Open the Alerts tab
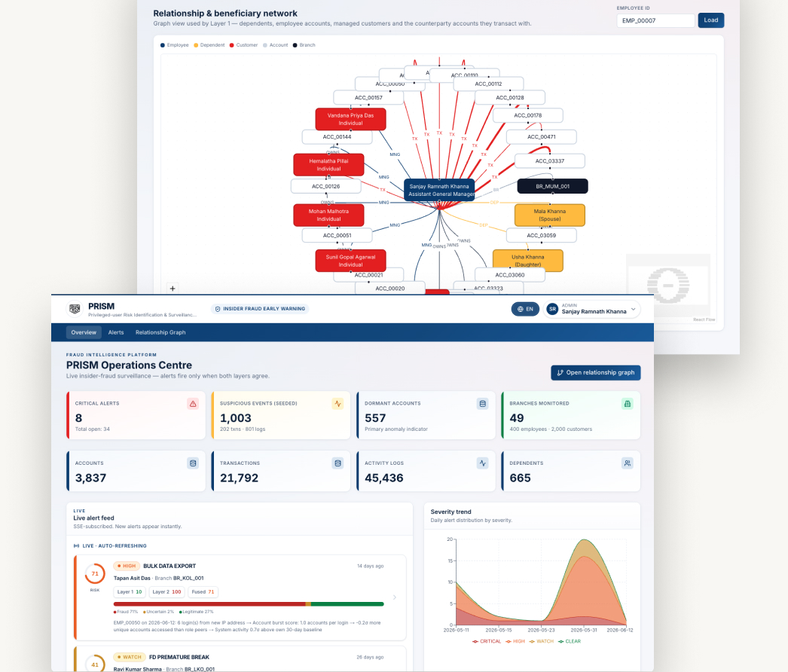The height and width of the screenshot is (672, 788). click(x=116, y=332)
